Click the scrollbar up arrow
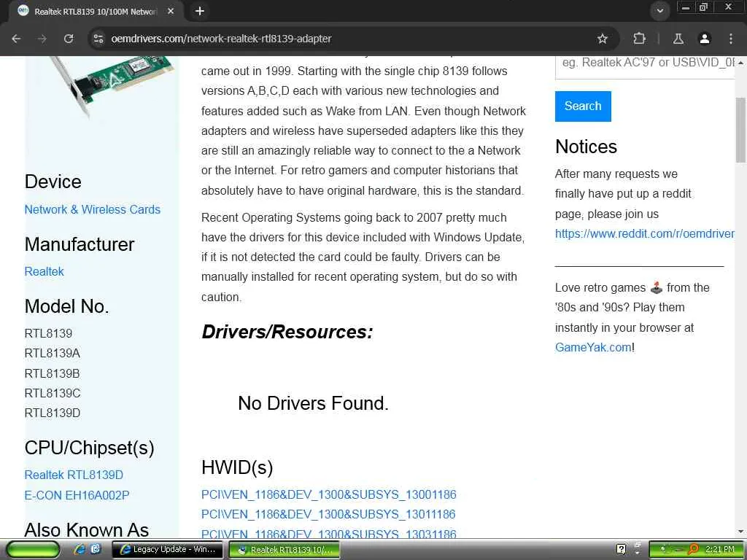 coord(741,63)
